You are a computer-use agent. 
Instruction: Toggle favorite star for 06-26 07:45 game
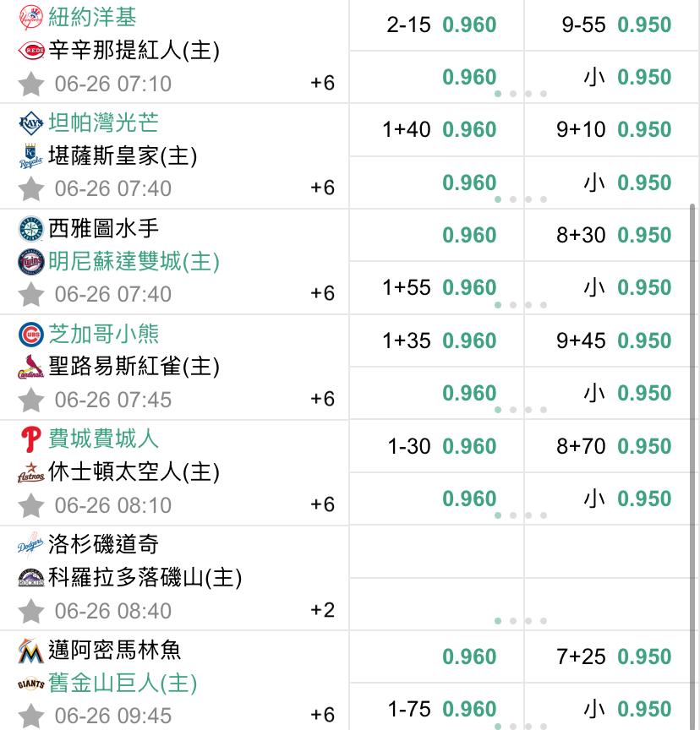pyautogui.click(x=31, y=400)
